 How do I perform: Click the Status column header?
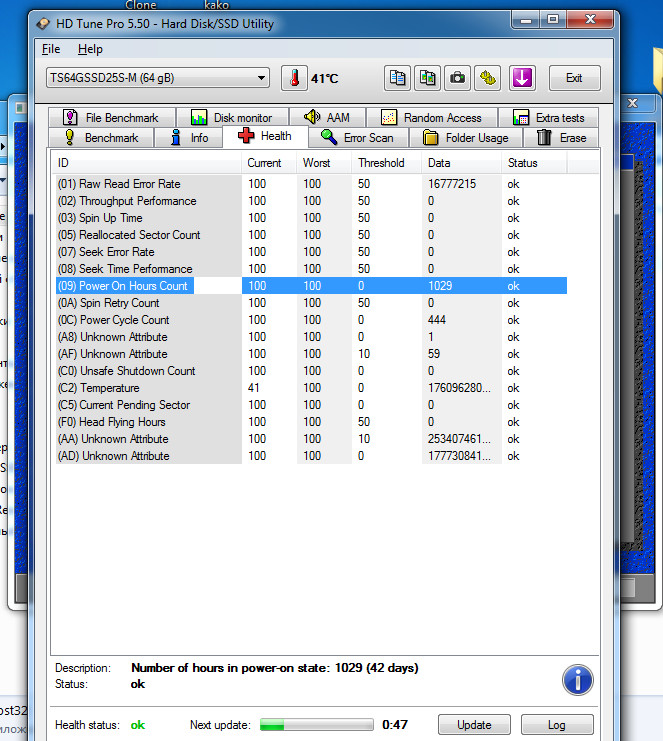(534, 163)
